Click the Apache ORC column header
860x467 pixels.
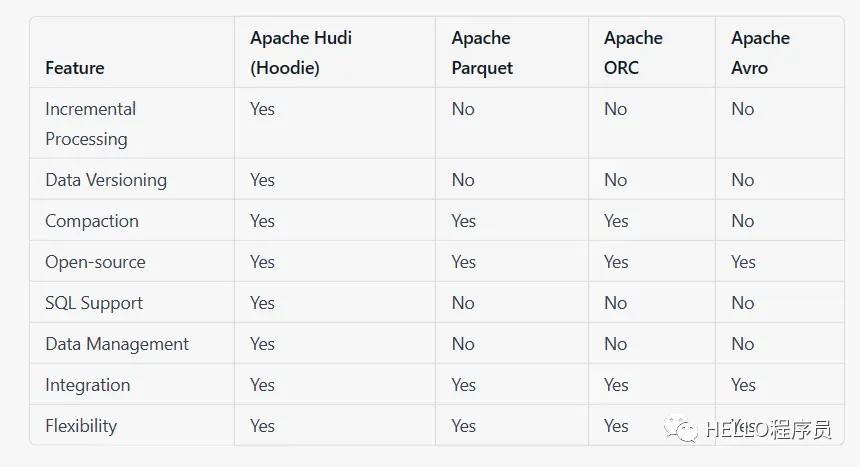pos(633,53)
